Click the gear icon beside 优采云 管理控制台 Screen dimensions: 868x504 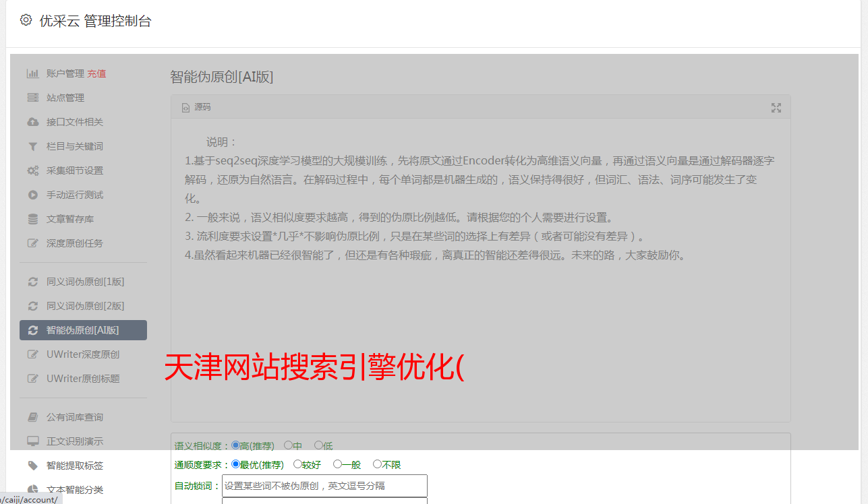tap(26, 20)
